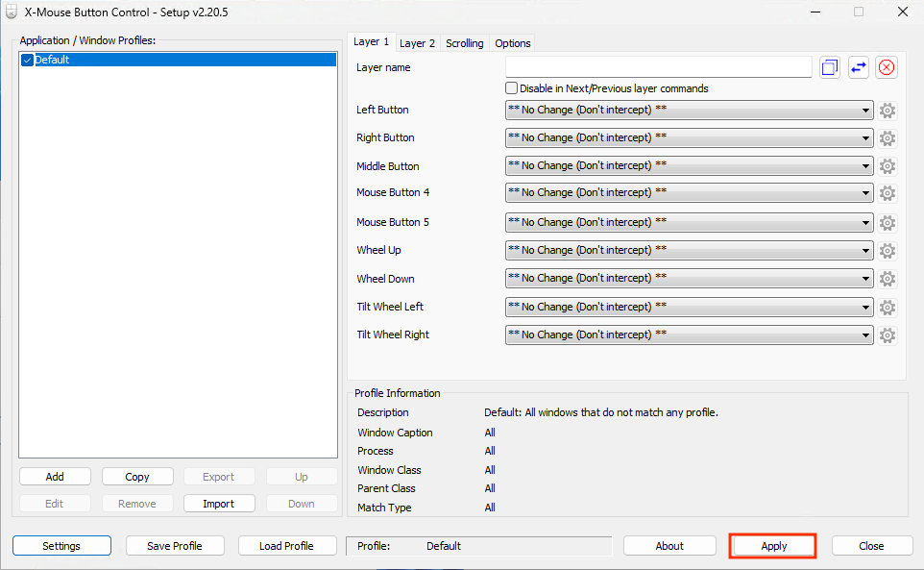Minimize the X-Mouse Button Control window
This screenshot has width=924, height=570.
coord(815,12)
